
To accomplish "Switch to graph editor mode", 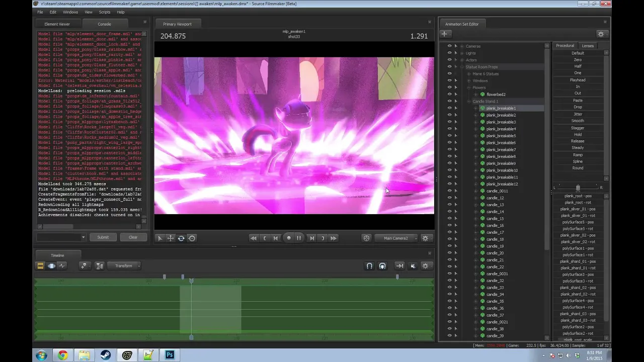I will click(62, 266).
